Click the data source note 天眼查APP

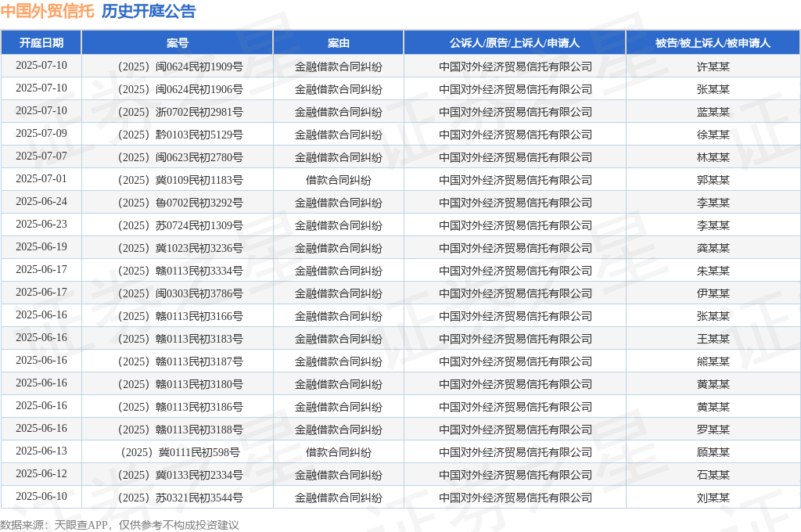pos(81,525)
